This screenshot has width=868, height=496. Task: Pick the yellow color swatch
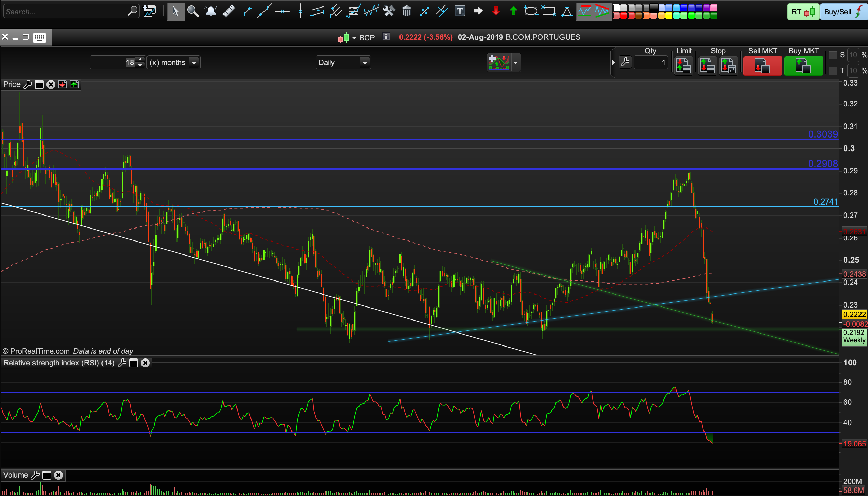pyautogui.click(x=669, y=16)
